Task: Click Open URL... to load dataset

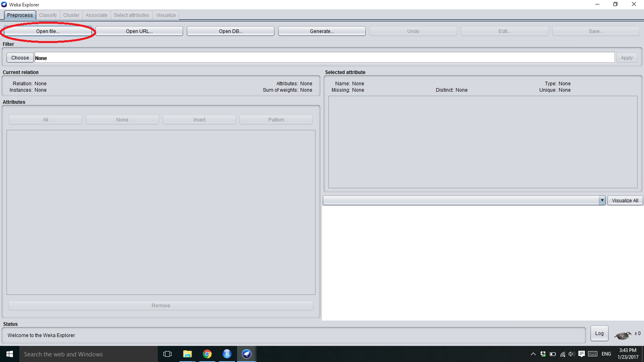Action: tap(139, 31)
